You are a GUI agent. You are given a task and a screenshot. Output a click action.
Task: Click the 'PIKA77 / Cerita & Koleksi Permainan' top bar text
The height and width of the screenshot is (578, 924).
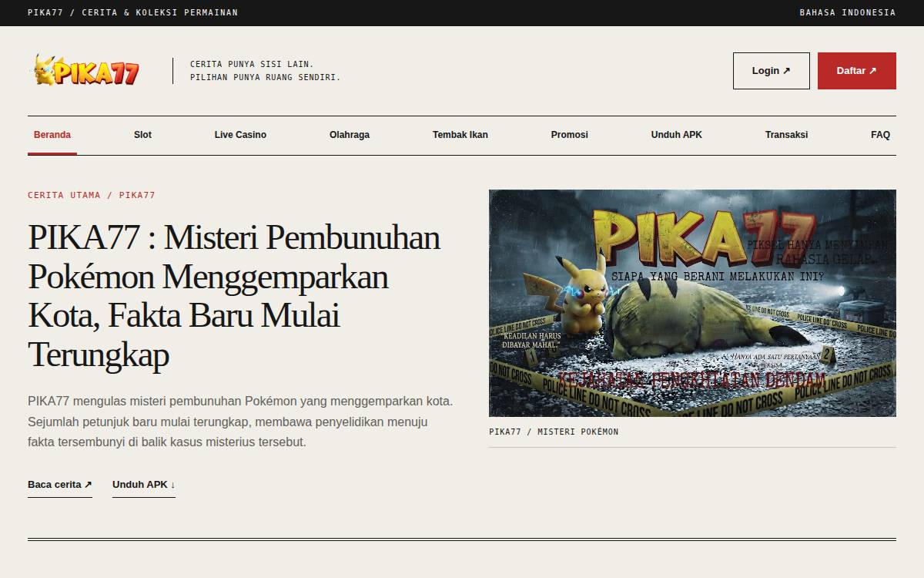(x=132, y=12)
